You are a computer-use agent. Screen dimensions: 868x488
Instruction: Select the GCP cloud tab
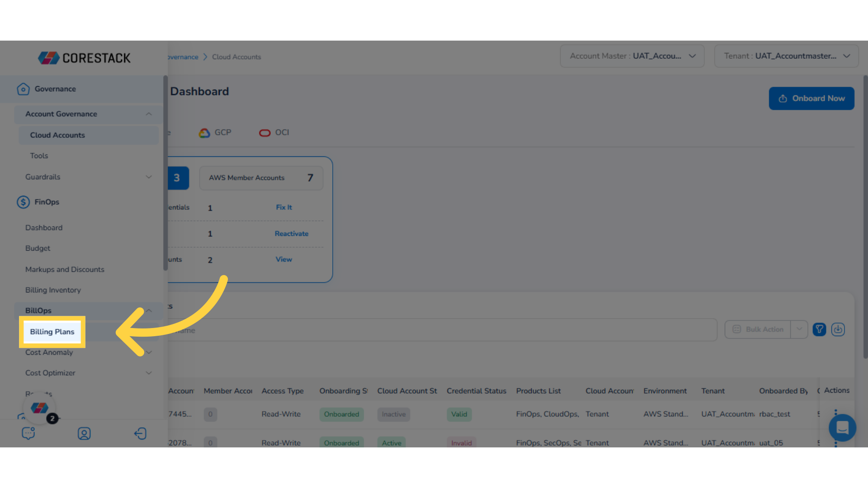215,133
